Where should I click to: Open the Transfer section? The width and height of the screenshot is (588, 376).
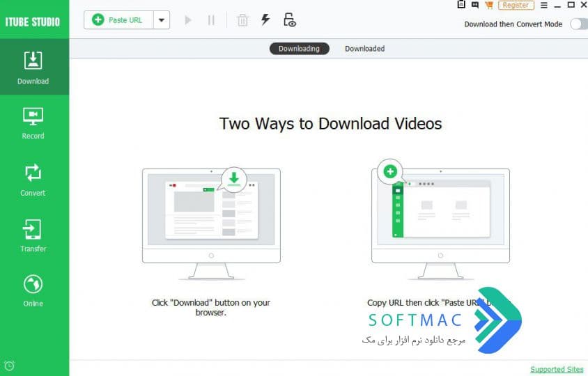click(33, 235)
